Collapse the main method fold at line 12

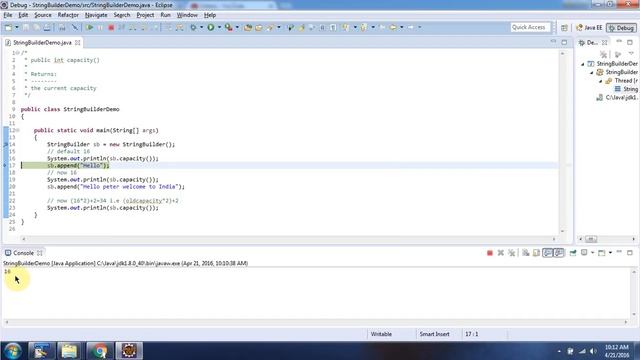point(18,131)
